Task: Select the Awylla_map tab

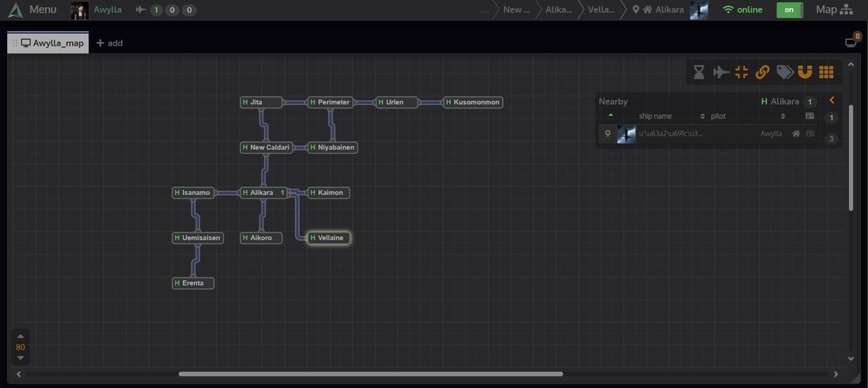Action: (x=48, y=43)
